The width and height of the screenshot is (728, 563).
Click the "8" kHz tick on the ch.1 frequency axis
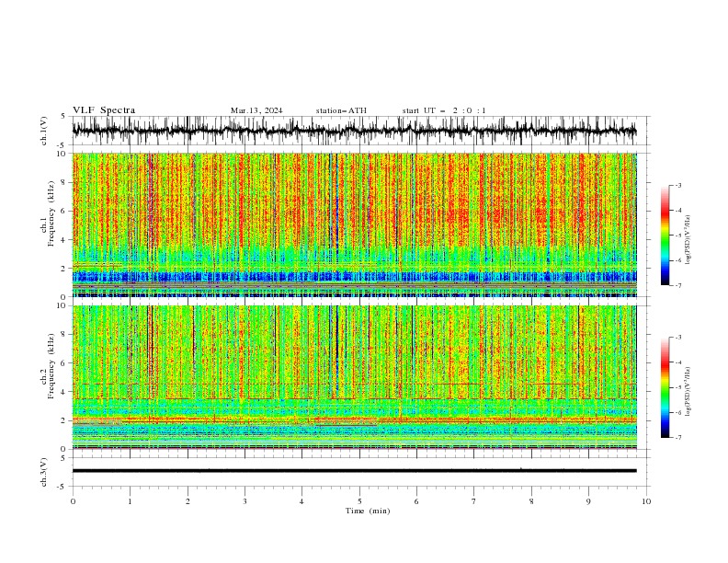[x=64, y=182]
